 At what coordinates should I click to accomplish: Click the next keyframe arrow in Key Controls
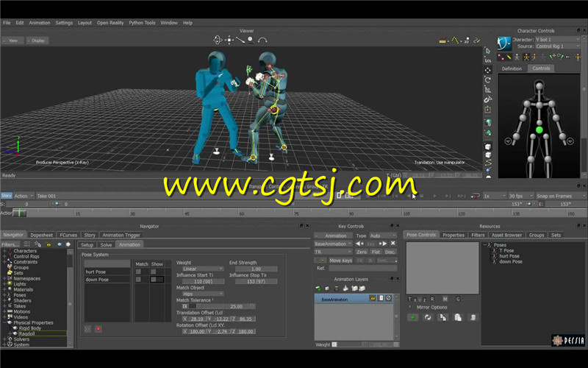(x=382, y=244)
